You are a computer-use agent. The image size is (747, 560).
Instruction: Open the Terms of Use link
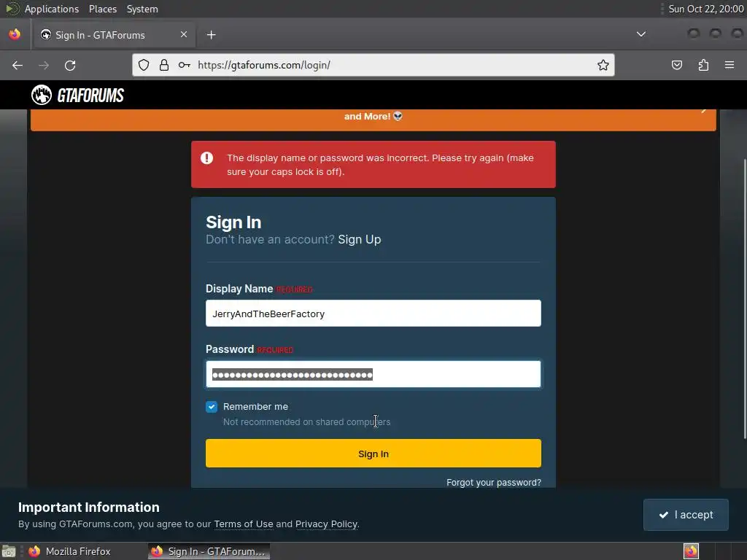(244, 524)
